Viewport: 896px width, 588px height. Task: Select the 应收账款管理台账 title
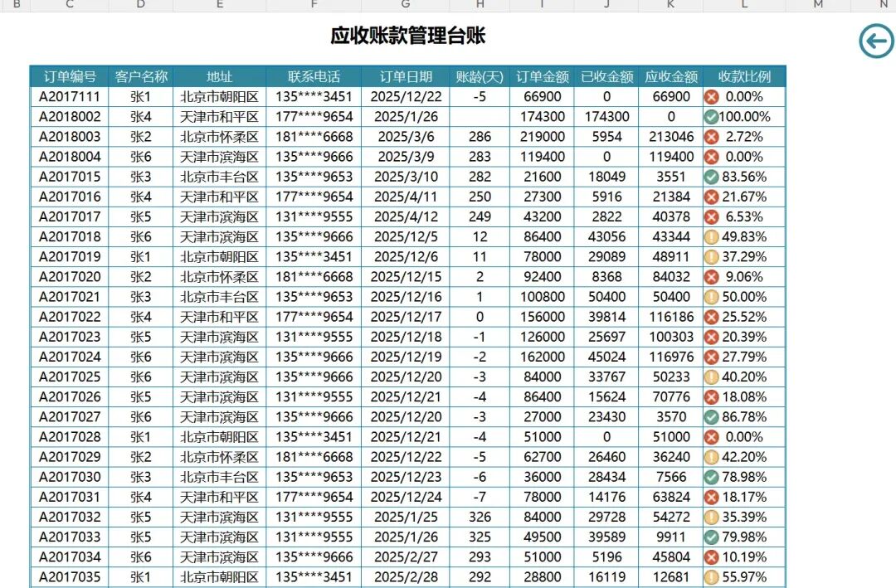(x=407, y=36)
